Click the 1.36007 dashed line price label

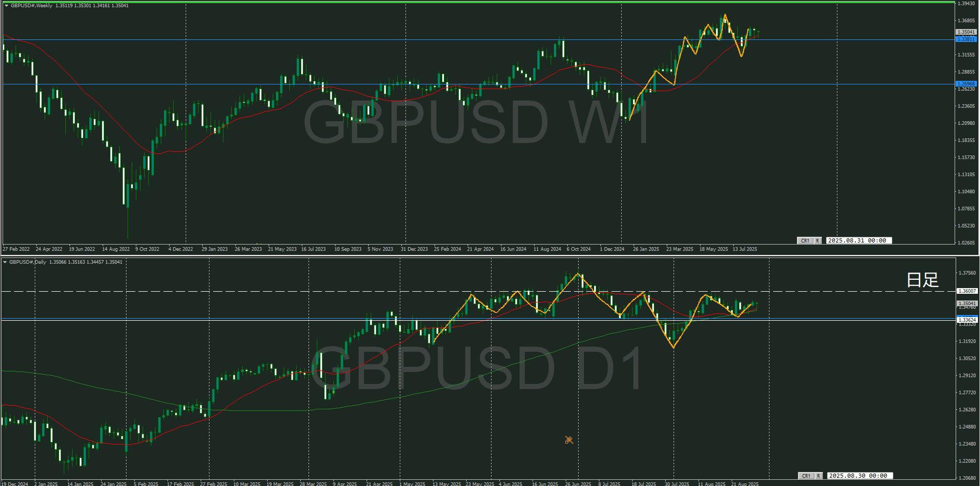[x=967, y=291]
